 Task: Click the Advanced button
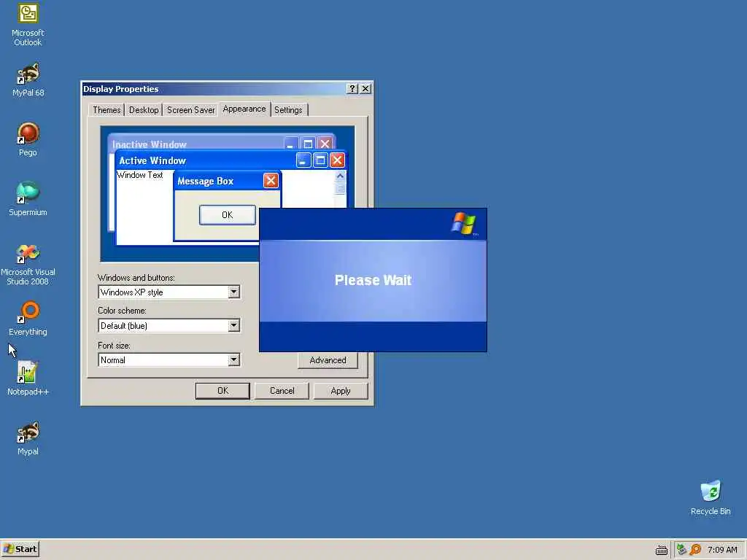[x=328, y=360]
